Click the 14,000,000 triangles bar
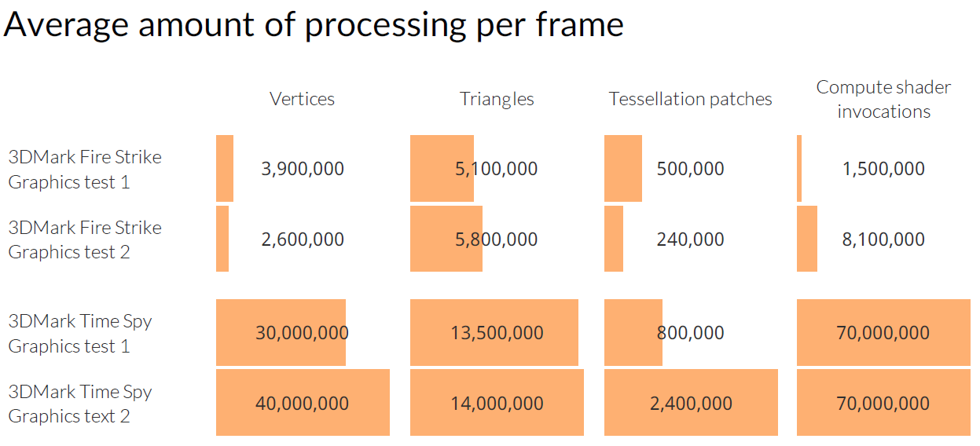Viewport: 980px width, 446px height. [x=497, y=403]
